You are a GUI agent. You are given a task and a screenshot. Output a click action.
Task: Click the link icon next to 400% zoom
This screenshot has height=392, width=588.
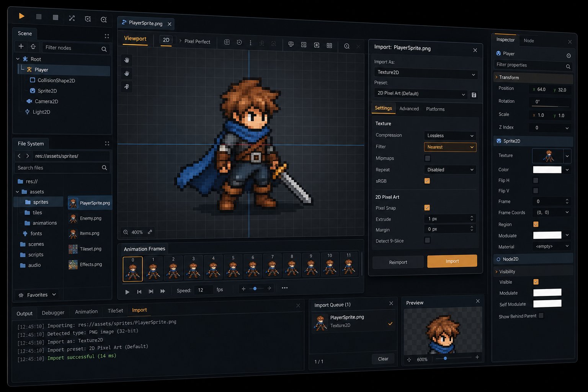coord(150,232)
